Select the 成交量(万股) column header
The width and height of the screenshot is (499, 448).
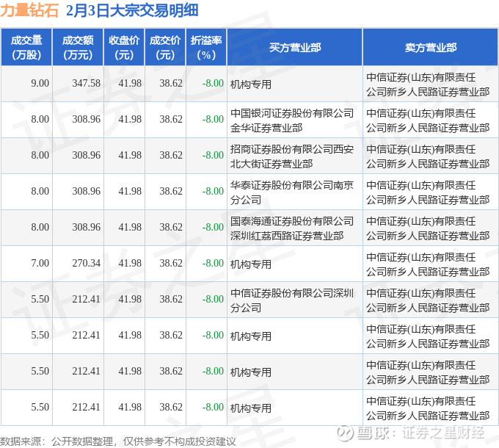tap(26, 48)
